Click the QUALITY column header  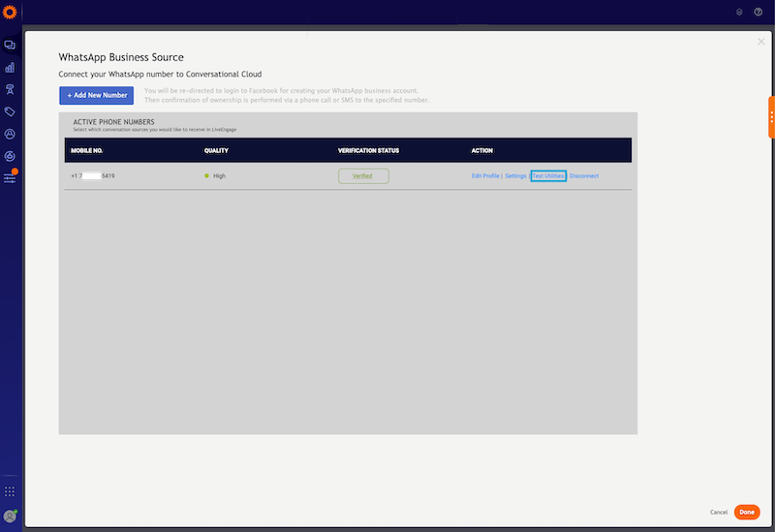click(216, 150)
